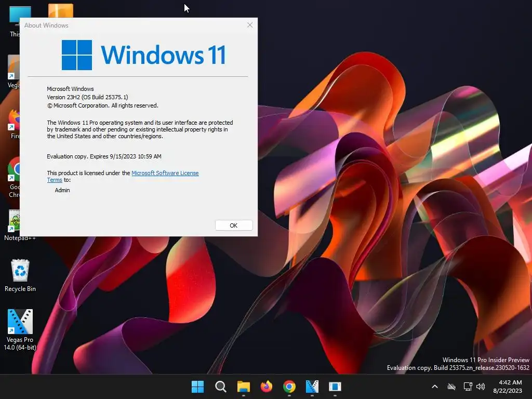Click 'Evaluation copy. Expires 9/15/2023' line
532x399 pixels.
tap(104, 156)
